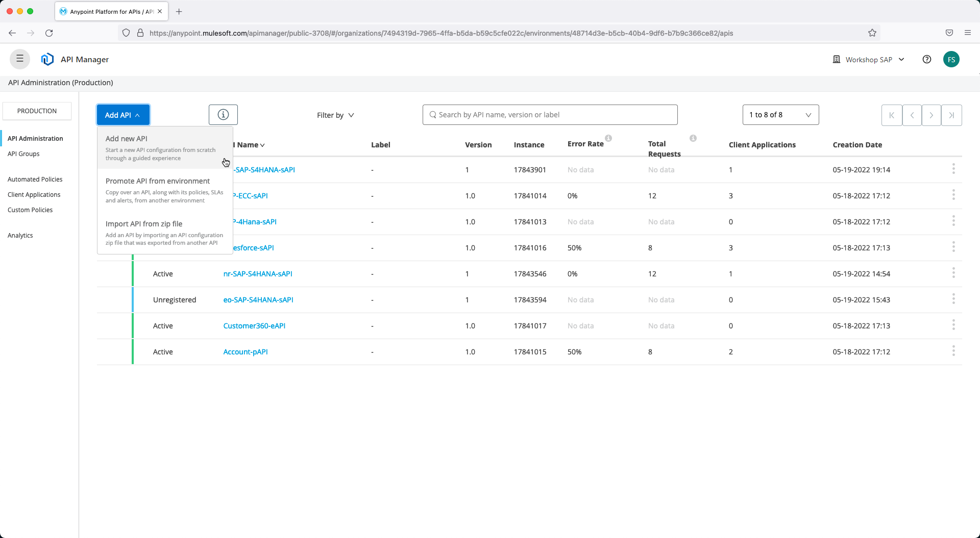The width and height of the screenshot is (980, 538).
Task: Open a new browser tab
Action: (179, 12)
